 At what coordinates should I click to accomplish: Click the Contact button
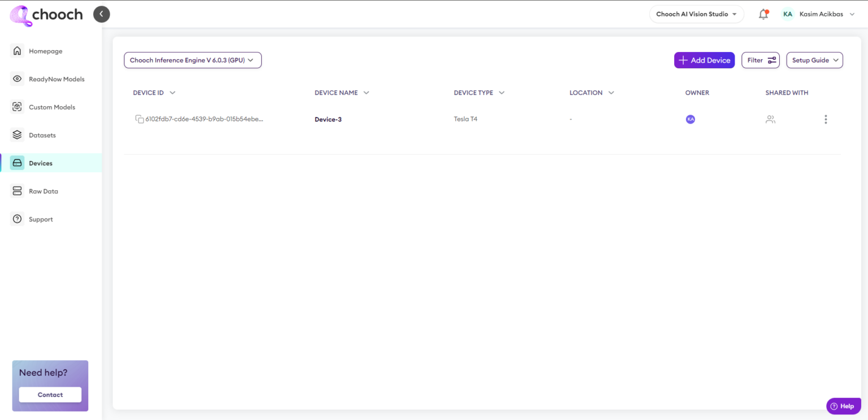(50, 395)
